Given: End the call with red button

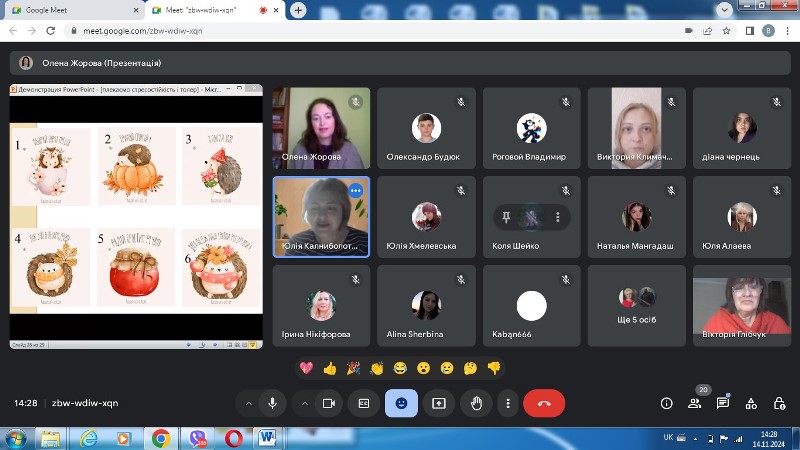Looking at the screenshot, I should [x=544, y=403].
